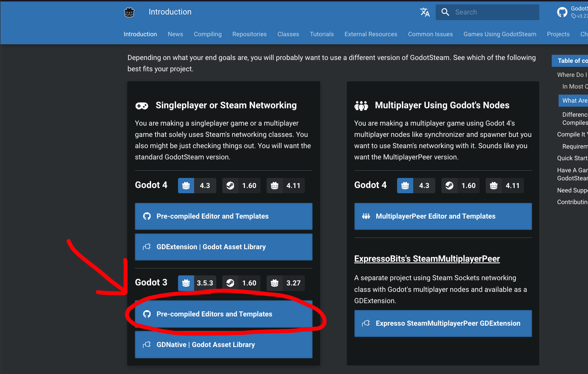Screen dimensions: 588x374
Task: Click Godot 3 Pre-compiled Editors and Templates button
Action: pyautogui.click(x=224, y=314)
